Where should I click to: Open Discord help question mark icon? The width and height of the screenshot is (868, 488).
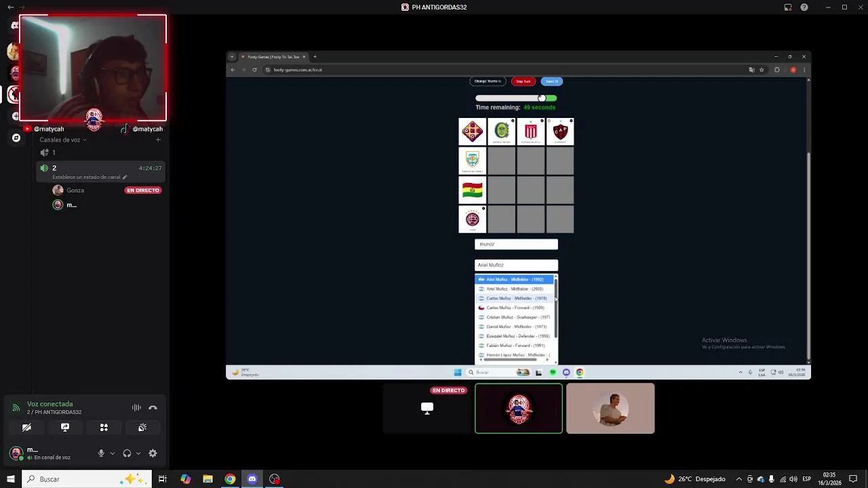804,7
